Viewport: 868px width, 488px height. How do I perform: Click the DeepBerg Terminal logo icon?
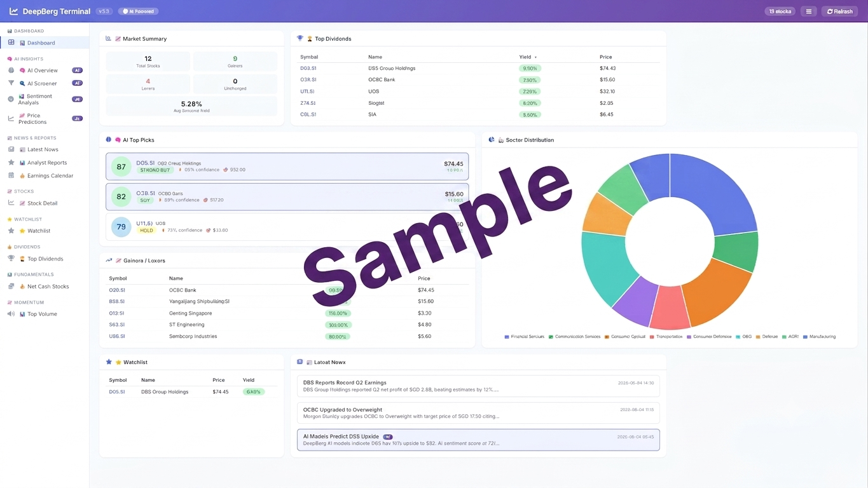14,11
